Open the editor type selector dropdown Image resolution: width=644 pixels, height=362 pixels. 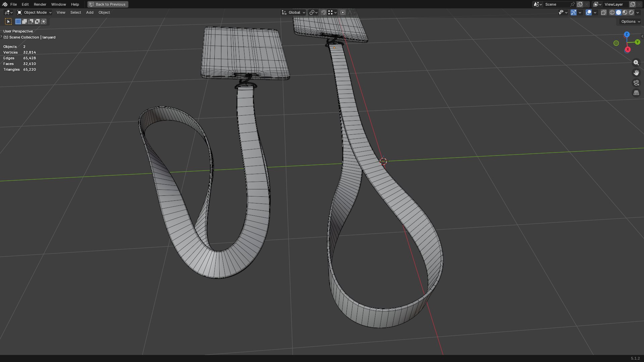(8, 12)
